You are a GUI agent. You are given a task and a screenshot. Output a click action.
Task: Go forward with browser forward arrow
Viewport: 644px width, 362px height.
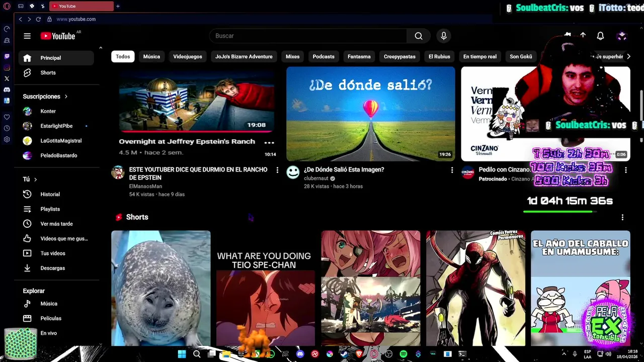[x=29, y=19]
